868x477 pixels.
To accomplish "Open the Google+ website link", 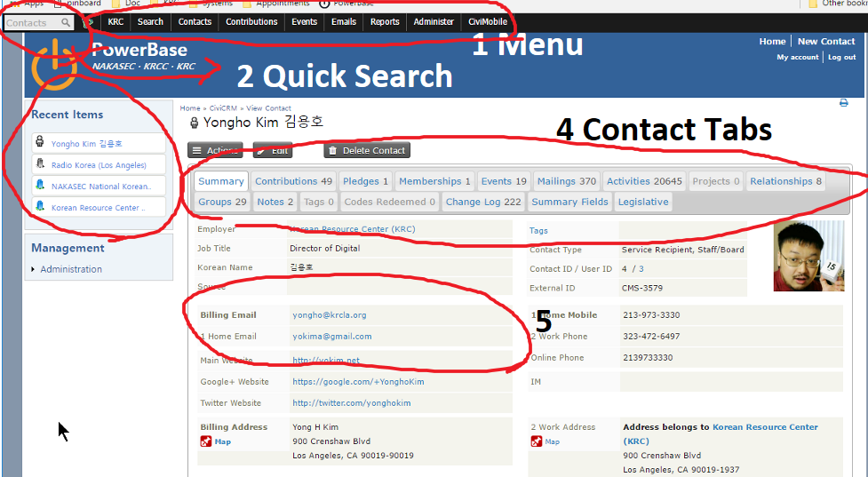I will [358, 382].
